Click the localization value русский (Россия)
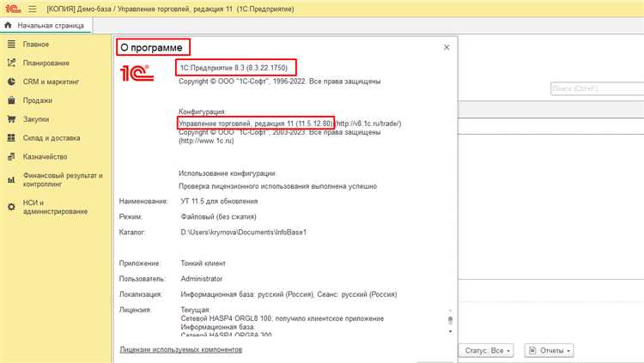 [x=289, y=294]
